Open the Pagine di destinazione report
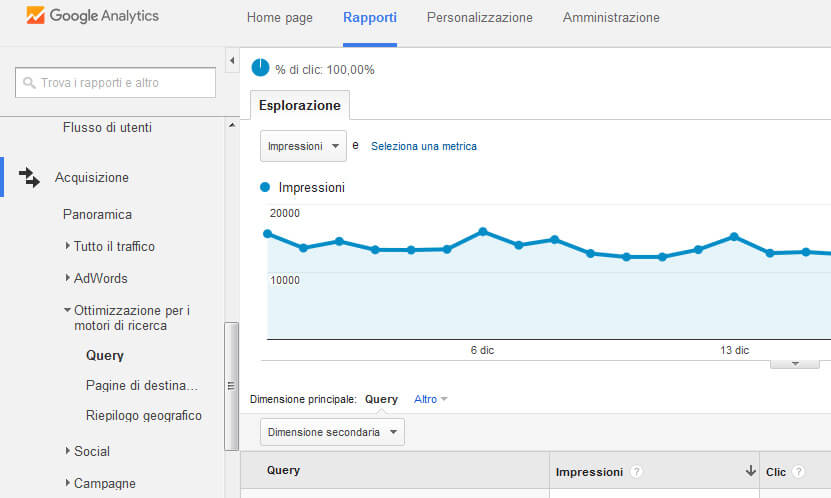Screen dimensions: 831x498 [142, 386]
